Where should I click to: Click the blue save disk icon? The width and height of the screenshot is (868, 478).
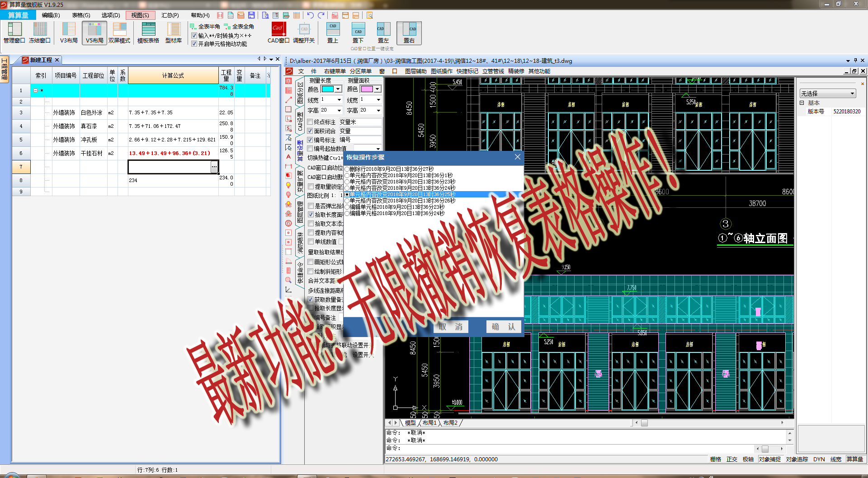point(252,15)
